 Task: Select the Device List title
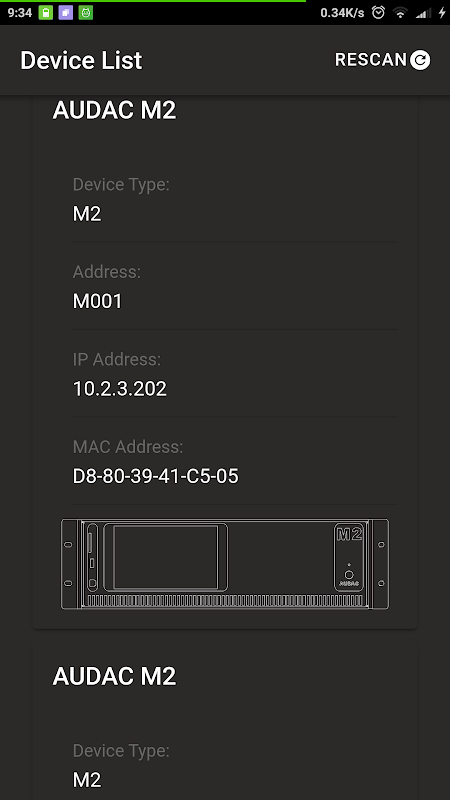(x=81, y=60)
